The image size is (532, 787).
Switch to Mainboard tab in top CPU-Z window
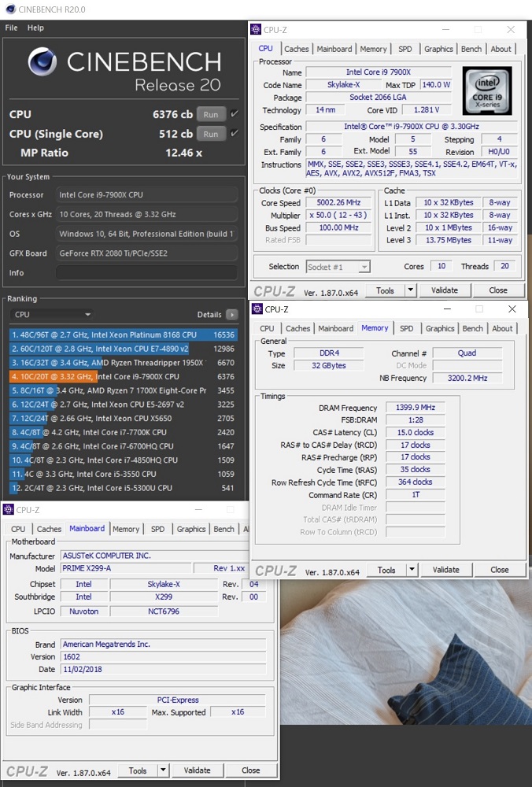[334, 49]
